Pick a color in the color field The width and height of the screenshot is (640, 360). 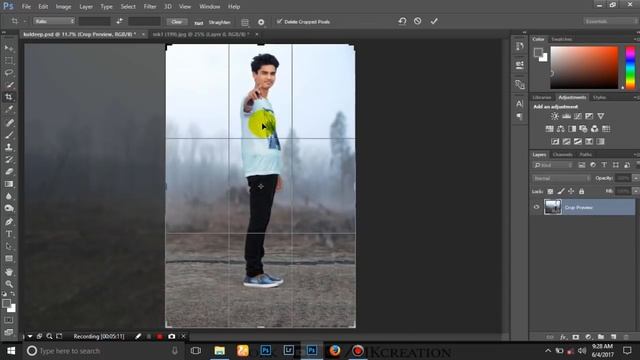584,67
